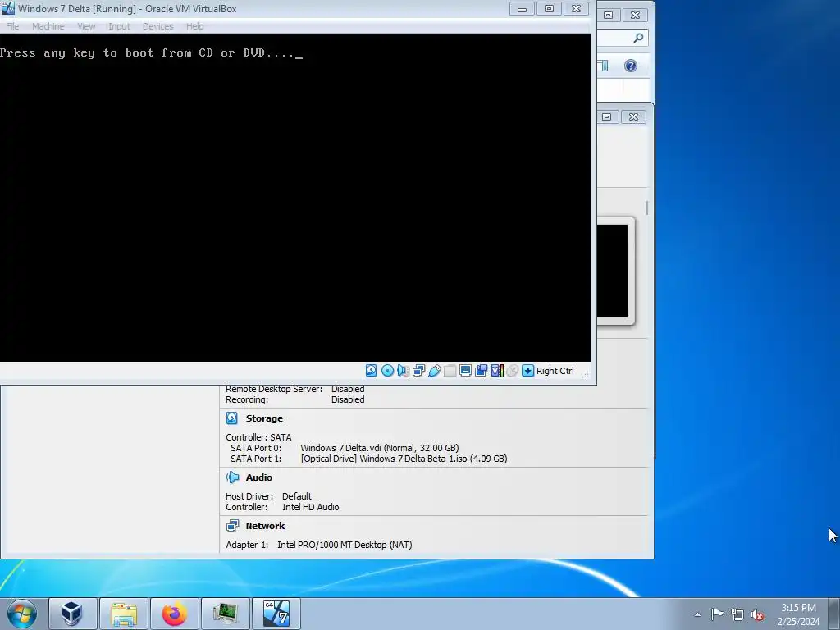The width and height of the screenshot is (840, 630).
Task: Click the muted volume tray icon
Action: point(757,614)
